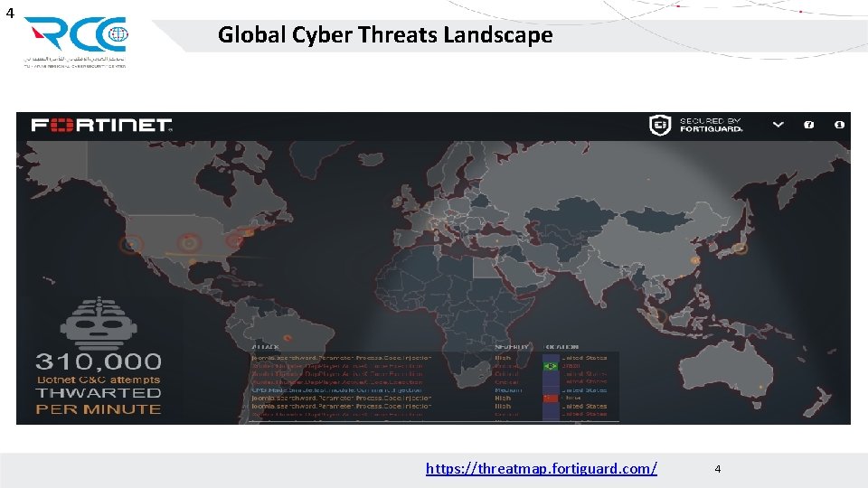Select the attack marker over Japan
This screenshot has height=488, width=868.
tap(741, 249)
